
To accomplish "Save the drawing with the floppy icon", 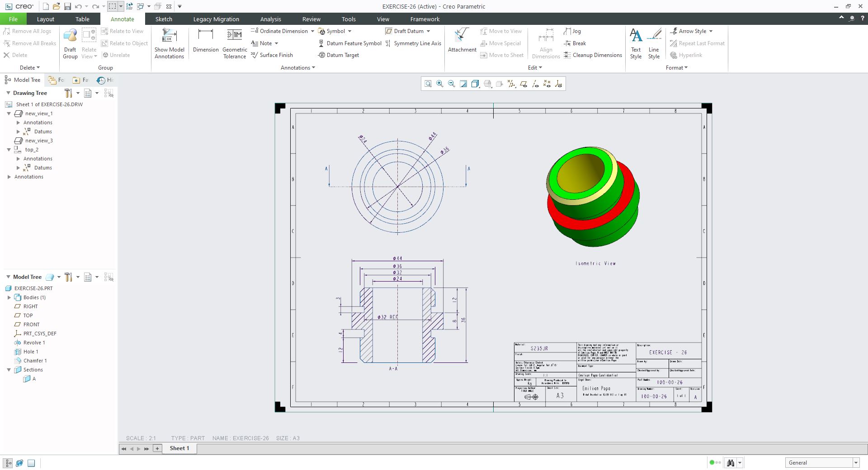I will point(67,6).
